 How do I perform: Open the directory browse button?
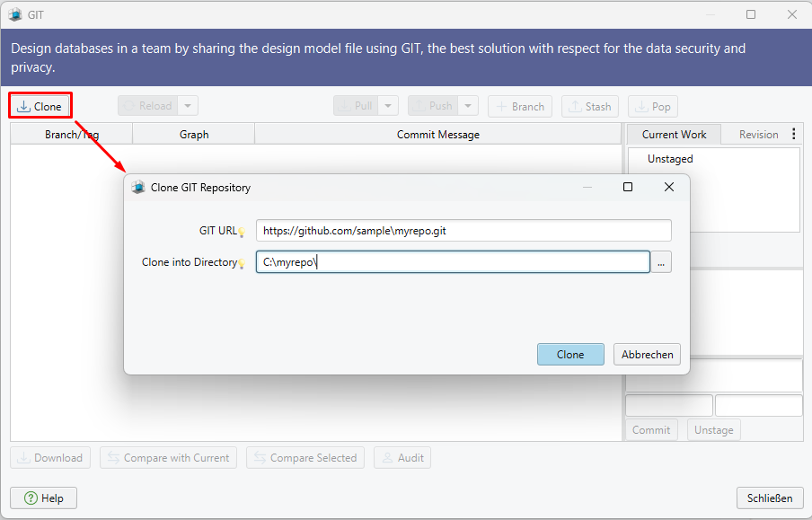[661, 262]
